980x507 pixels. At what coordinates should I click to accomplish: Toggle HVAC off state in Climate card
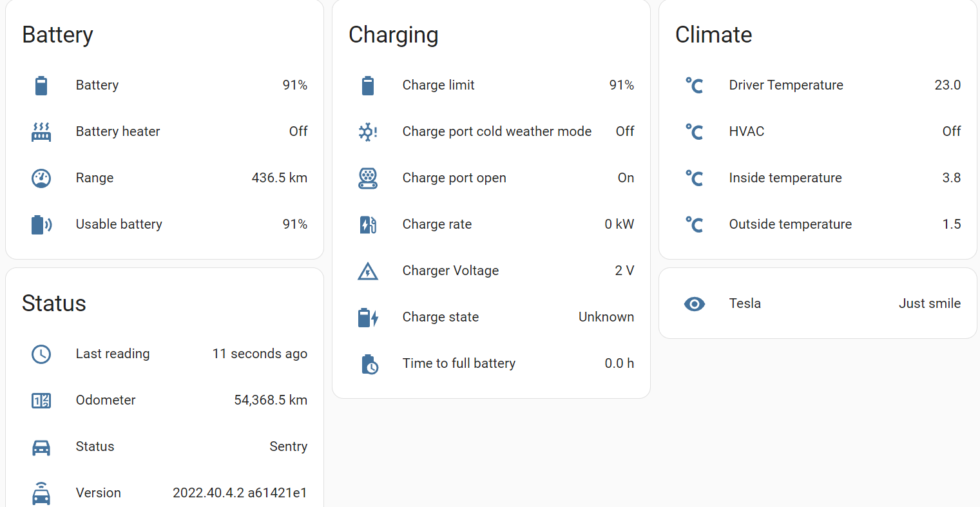952,131
